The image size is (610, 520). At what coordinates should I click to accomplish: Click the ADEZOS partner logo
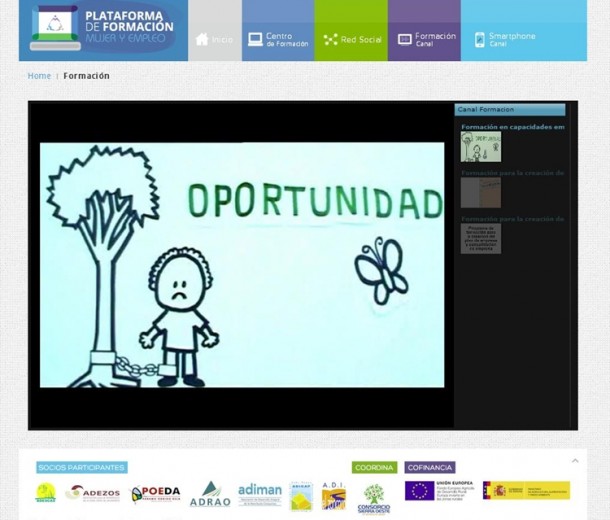tap(92, 493)
